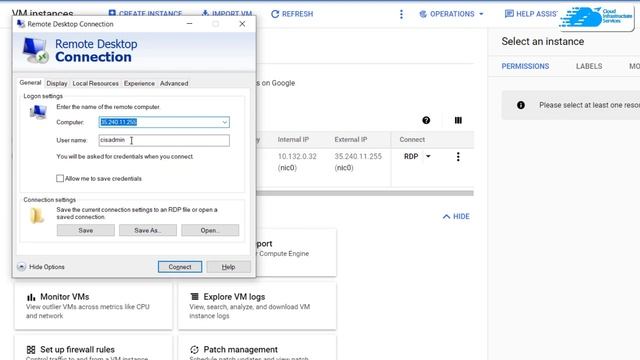The height and width of the screenshot is (360, 640).
Task: Click the Create Instance plus icon
Action: (x=112, y=13)
